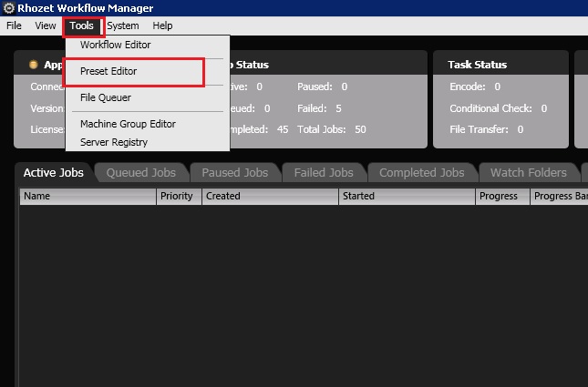Select Server Registry menu entry

148,142
